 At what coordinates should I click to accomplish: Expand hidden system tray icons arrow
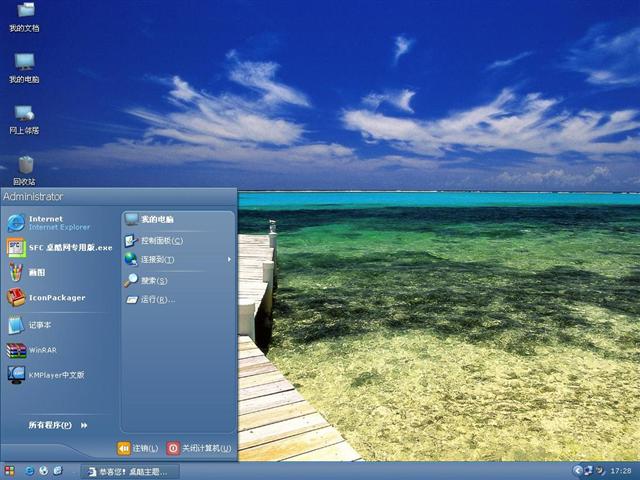tap(578, 470)
